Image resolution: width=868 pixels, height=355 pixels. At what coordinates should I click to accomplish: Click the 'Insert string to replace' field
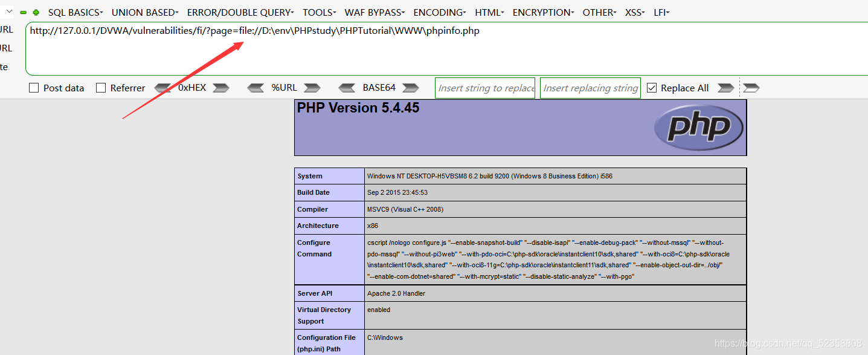pos(485,88)
